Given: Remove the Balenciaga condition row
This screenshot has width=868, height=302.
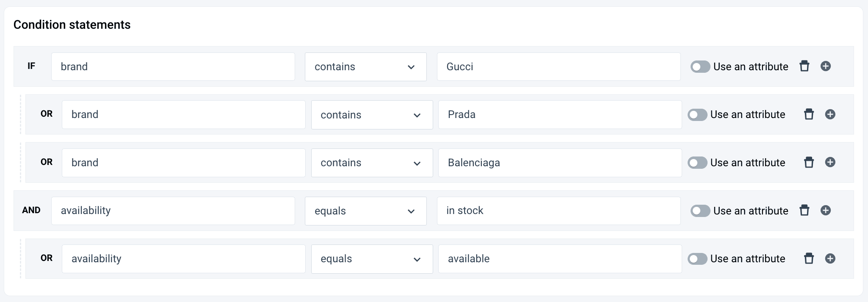Looking at the screenshot, I should tap(809, 162).
